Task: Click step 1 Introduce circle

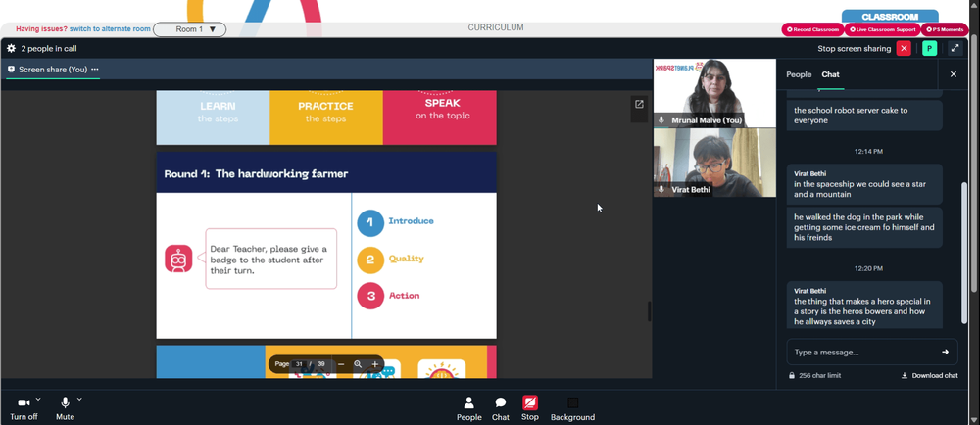Action: 370,222
